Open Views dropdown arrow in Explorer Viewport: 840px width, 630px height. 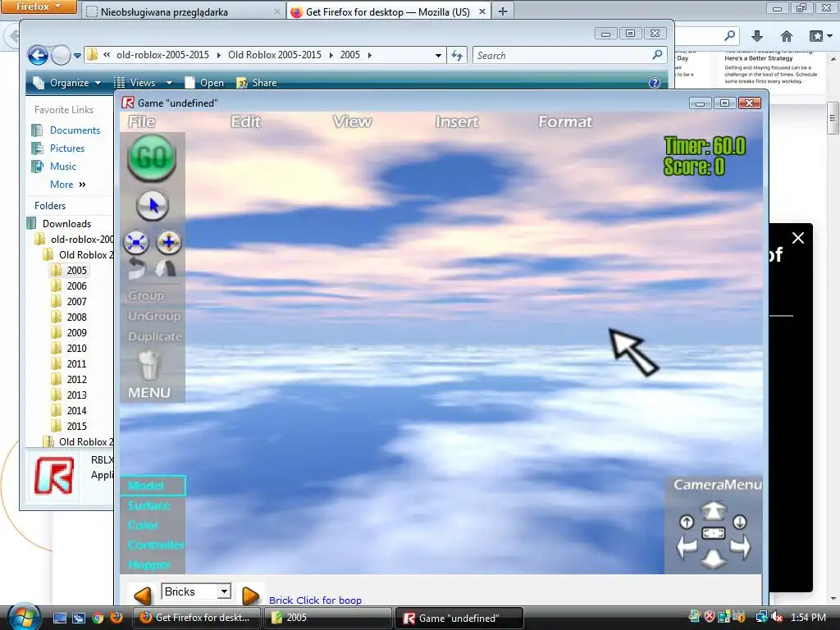pyautogui.click(x=169, y=83)
